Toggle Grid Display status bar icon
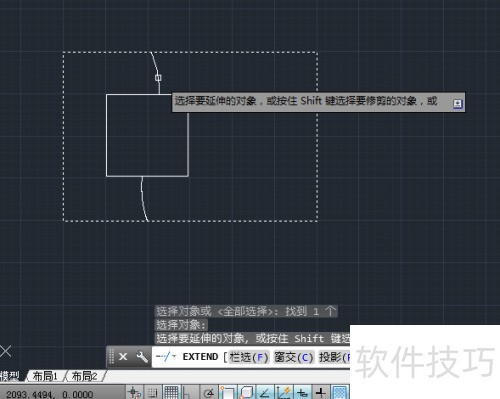Viewport: 500px width, 399px height. click(x=171, y=393)
